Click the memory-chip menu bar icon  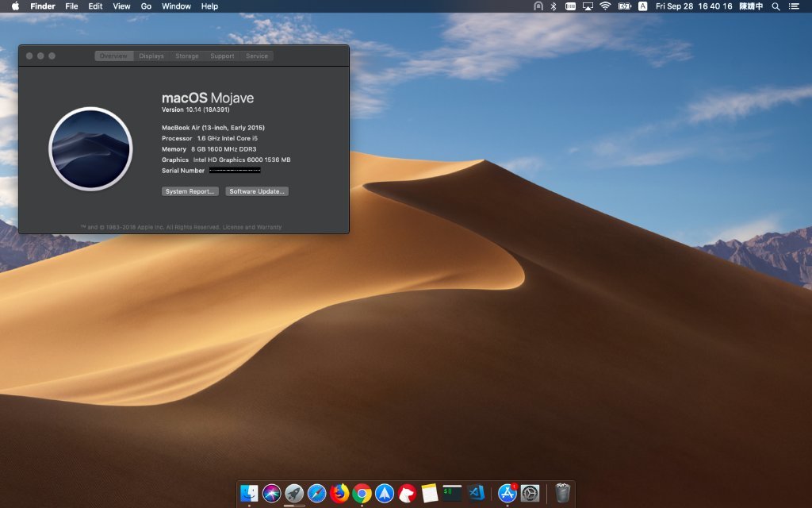pyautogui.click(x=570, y=6)
